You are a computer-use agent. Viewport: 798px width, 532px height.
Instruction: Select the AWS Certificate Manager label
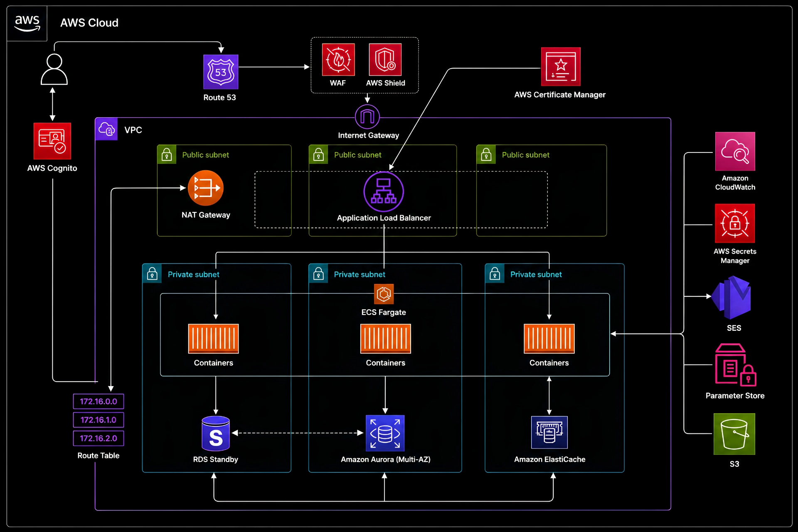(x=560, y=95)
